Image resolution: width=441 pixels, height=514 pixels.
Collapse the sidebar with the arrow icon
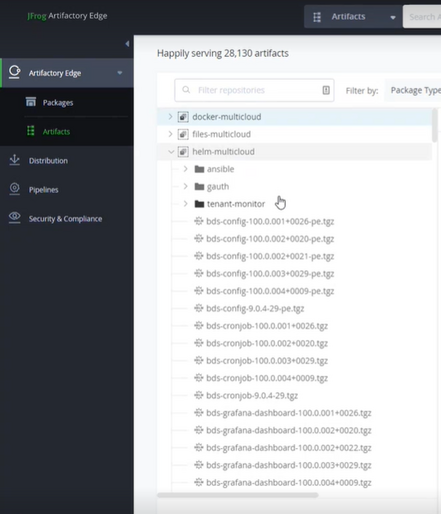pyautogui.click(x=127, y=44)
